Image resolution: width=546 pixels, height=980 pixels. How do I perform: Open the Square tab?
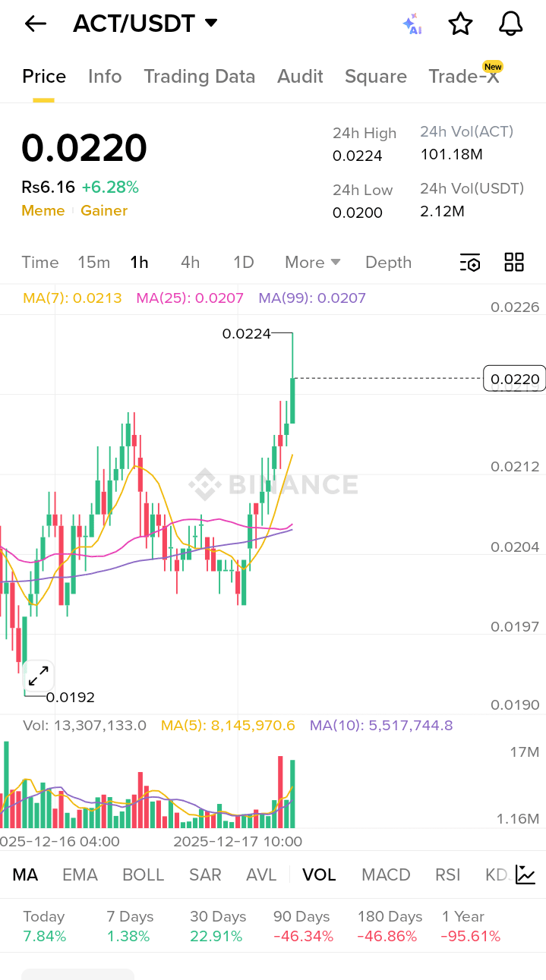pyautogui.click(x=375, y=77)
